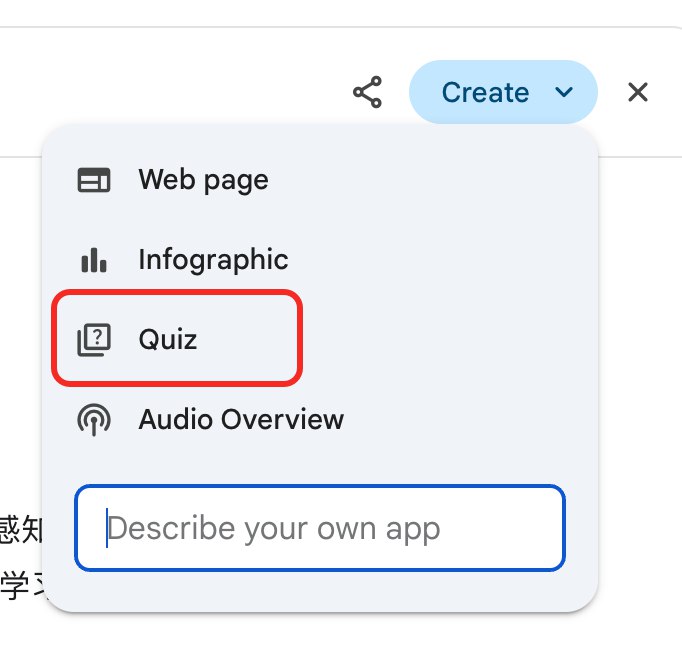Click the share icon beside Create

point(368,93)
